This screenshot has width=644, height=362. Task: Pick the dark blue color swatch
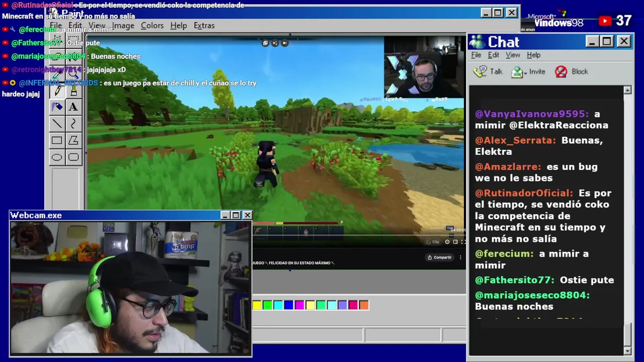click(x=289, y=305)
